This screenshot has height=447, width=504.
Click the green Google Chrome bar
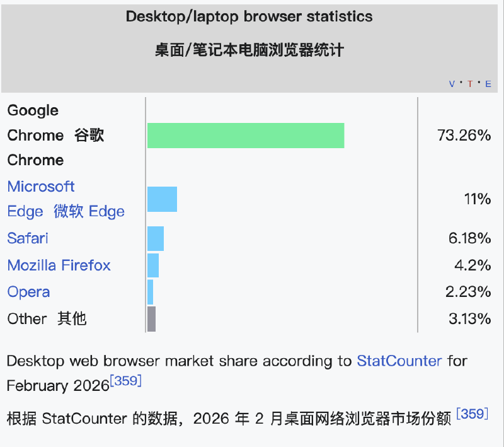click(x=246, y=136)
